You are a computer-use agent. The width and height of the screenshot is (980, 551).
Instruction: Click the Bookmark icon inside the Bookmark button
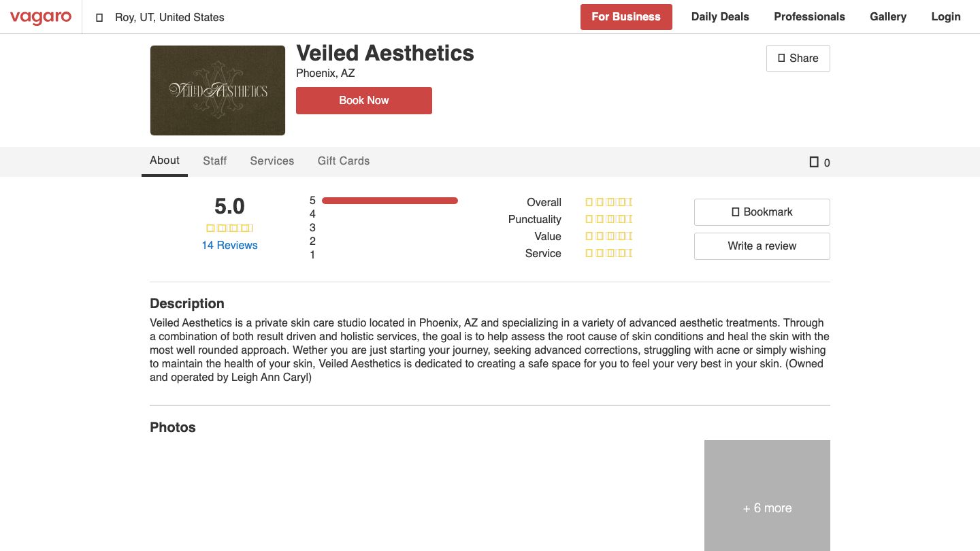pyautogui.click(x=736, y=212)
